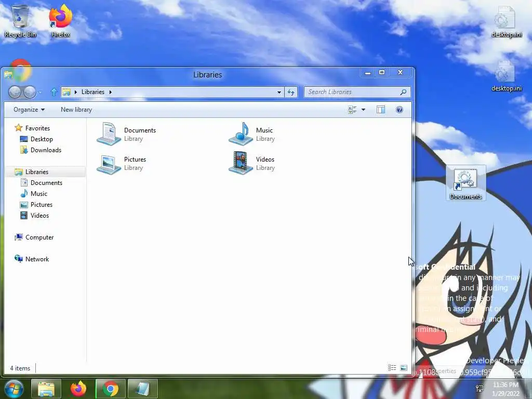Open the Music library in the main pane
Screen dimensions: 532x399
point(252,134)
